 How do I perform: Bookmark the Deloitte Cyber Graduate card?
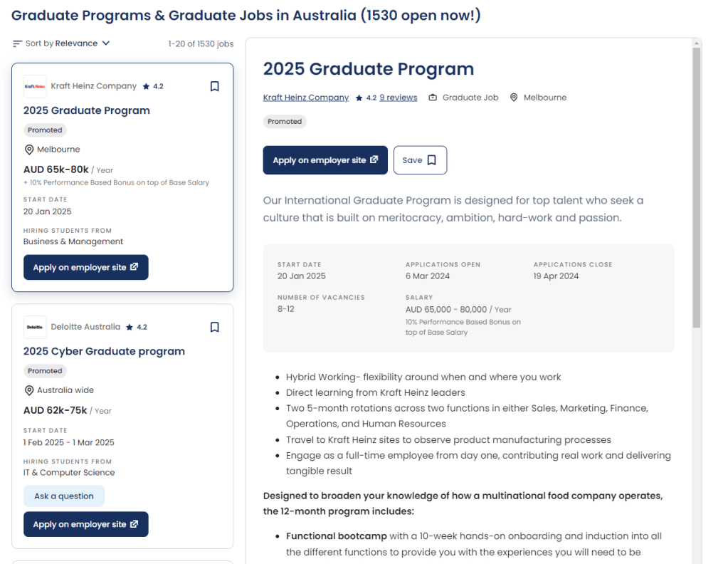214,327
